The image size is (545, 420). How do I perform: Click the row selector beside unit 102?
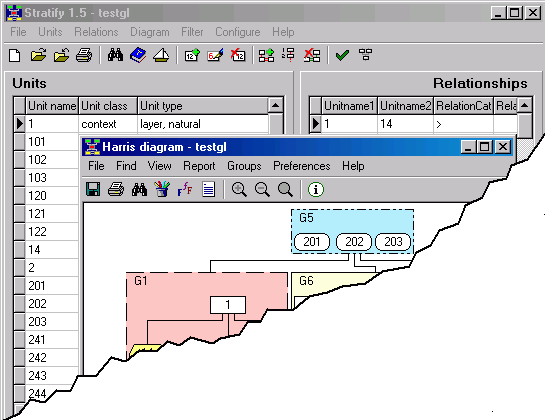click(19, 160)
